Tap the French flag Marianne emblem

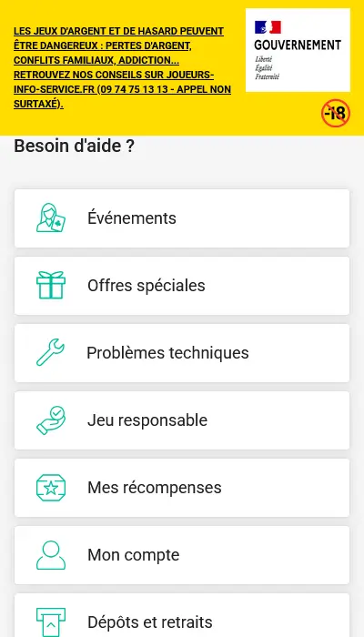[268, 27]
